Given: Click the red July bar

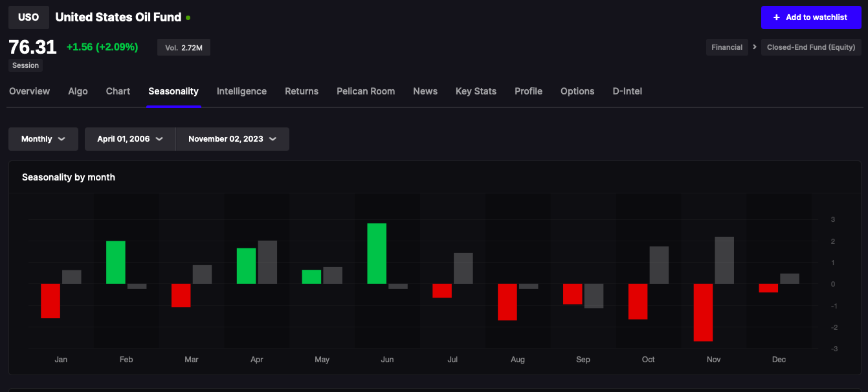Looking at the screenshot, I should (442, 291).
